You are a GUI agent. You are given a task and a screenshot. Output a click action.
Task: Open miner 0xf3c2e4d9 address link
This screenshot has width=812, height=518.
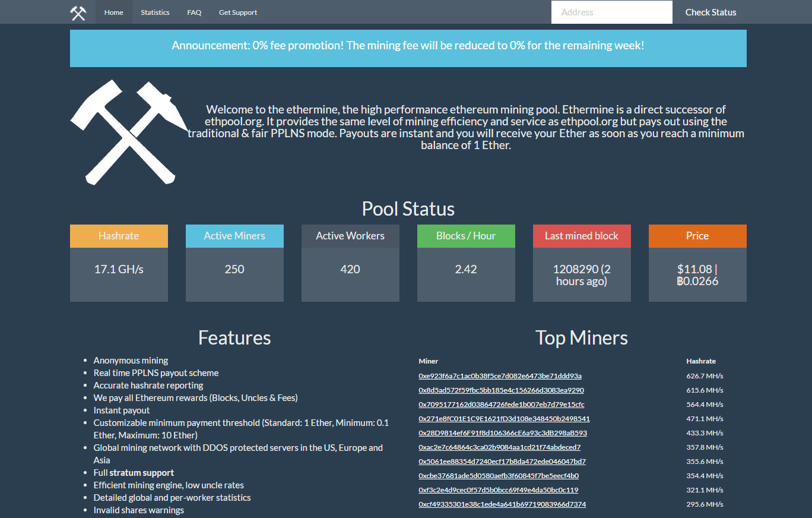tap(498, 490)
